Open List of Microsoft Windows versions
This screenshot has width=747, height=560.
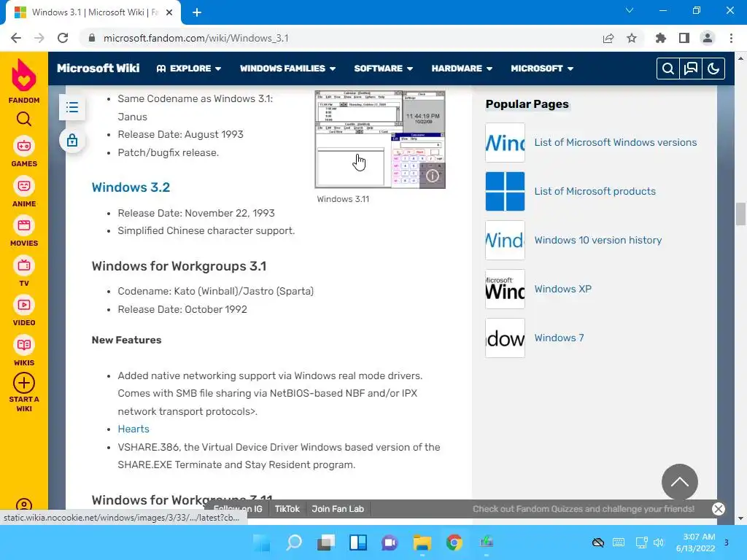point(616,142)
